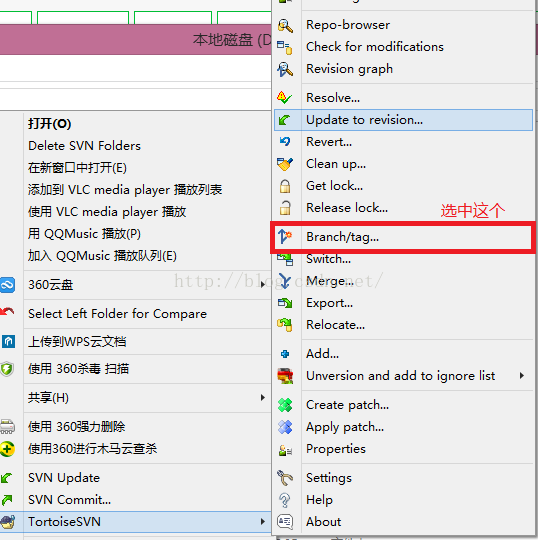
Task: Select SVN Update entry
Action: click(64, 478)
